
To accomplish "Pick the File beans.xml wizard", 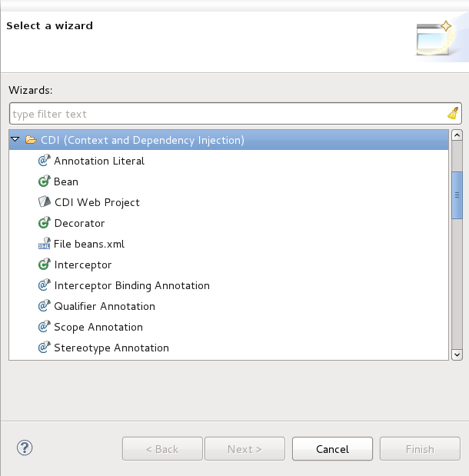I will tap(89, 244).
